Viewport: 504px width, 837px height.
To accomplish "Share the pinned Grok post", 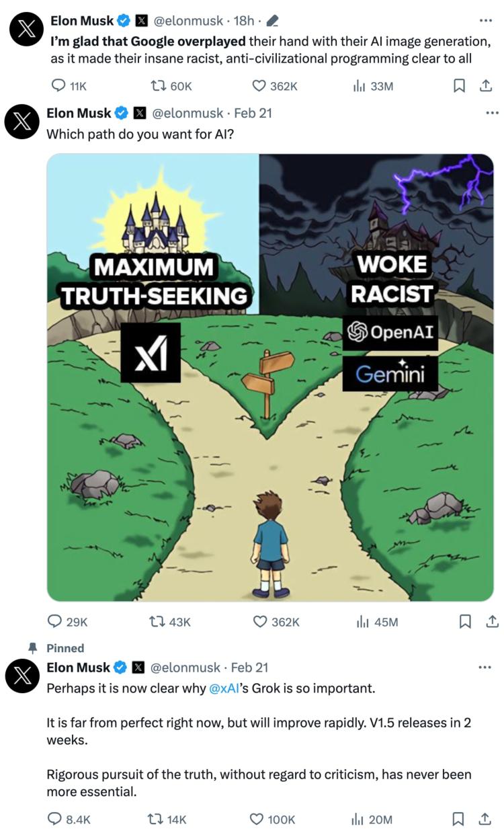I will pyautogui.click(x=485, y=819).
